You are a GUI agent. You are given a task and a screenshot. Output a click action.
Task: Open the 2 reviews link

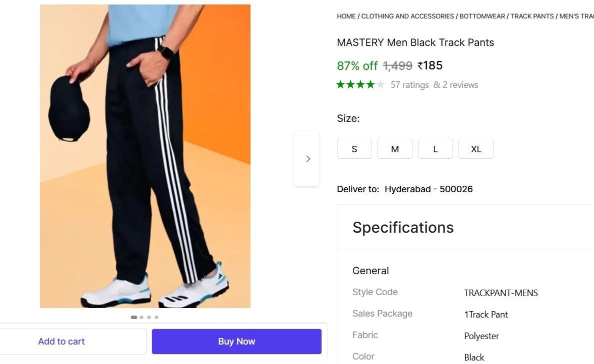[x=455, y=84]
